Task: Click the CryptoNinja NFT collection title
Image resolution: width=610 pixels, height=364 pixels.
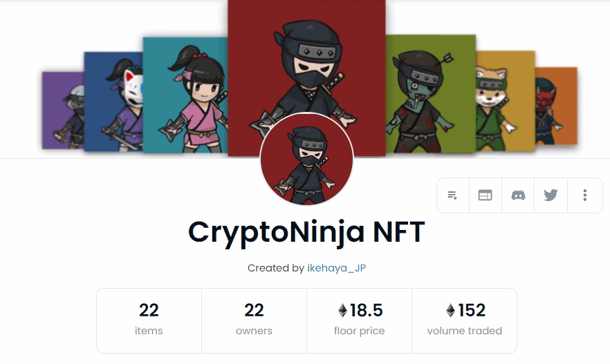Action: (x=306, y=232)
